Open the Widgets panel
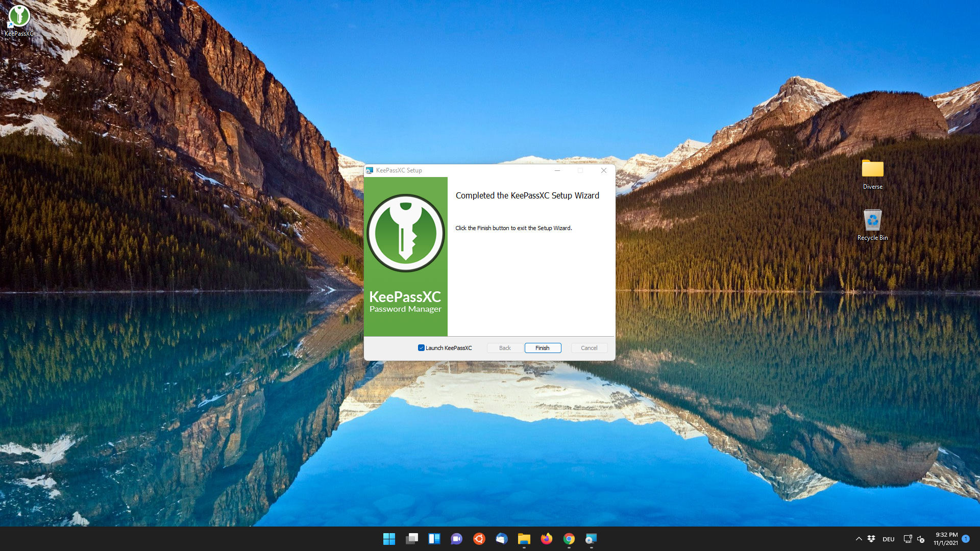The width and height of the screenshot is (980, 551). 434,539
